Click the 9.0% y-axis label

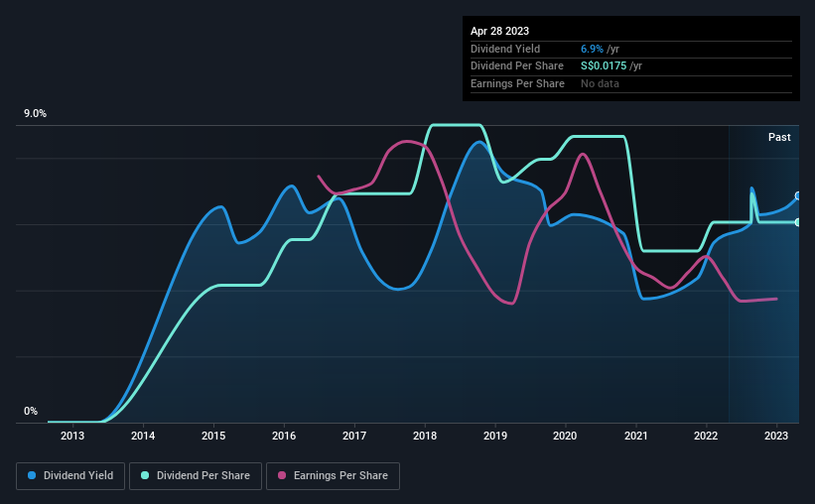(x=35, y=114)
